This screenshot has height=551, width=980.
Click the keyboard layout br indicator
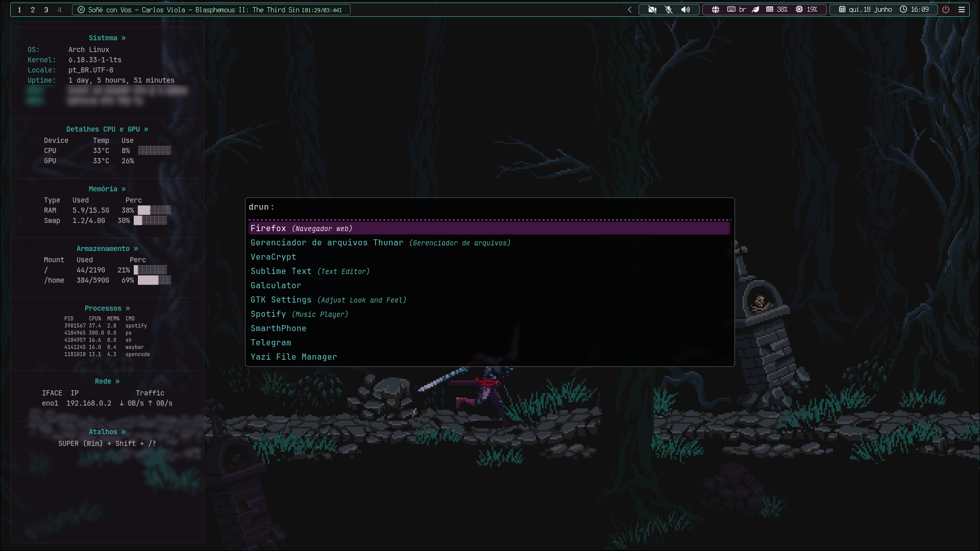point(737,10)
